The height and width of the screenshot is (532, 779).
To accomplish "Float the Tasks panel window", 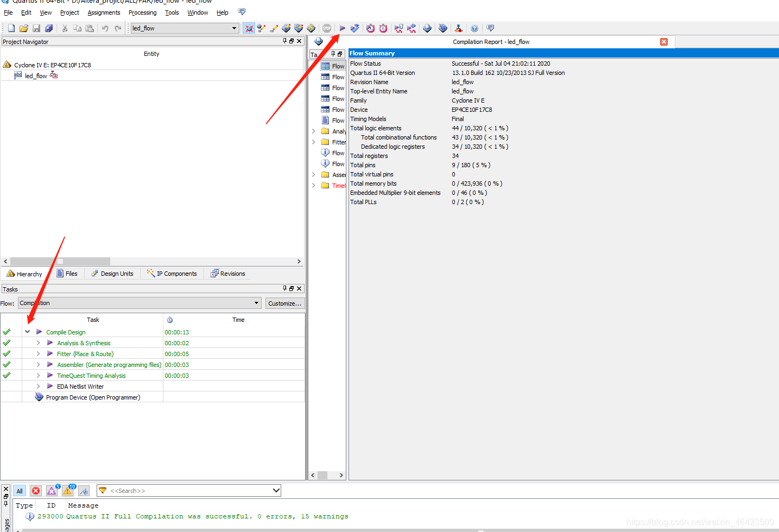I will tap(292, 288).
